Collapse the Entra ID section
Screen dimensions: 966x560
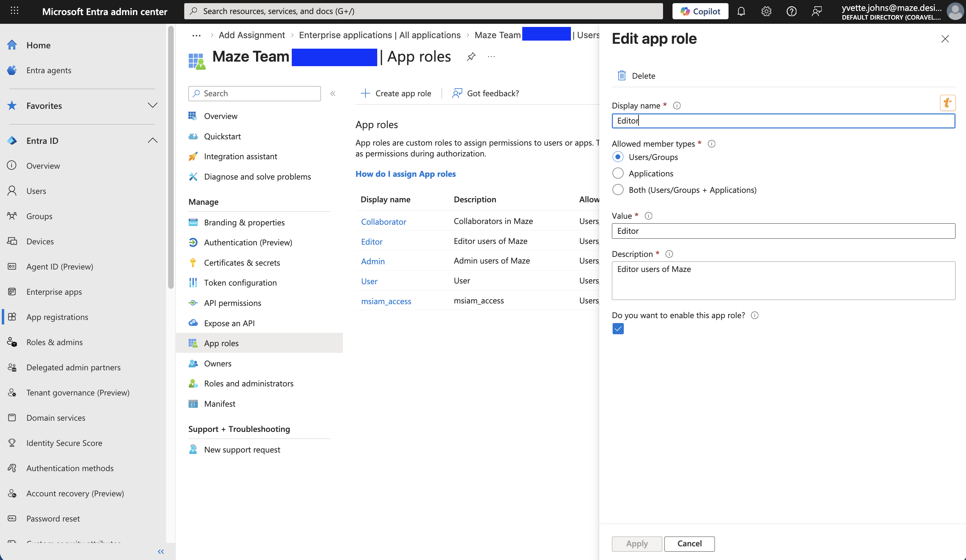click(153, 141)
